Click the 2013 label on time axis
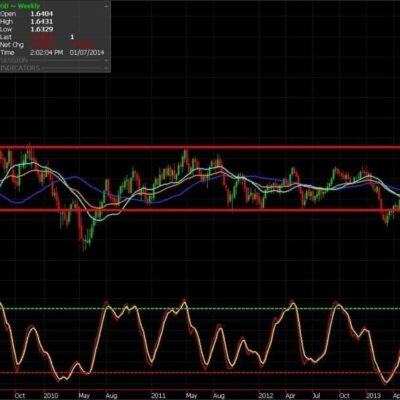The width and height of the screenshot is (400, 400). point(373,395)
